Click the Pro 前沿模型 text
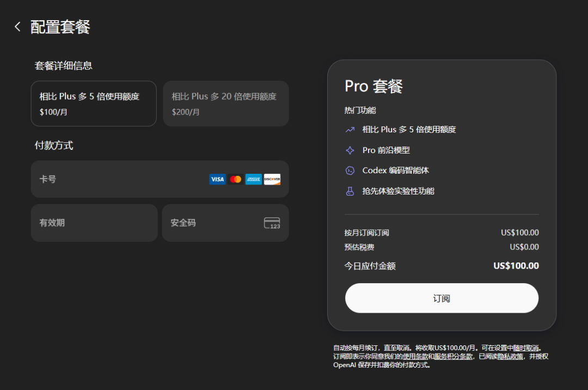 (x=386, y=150)
